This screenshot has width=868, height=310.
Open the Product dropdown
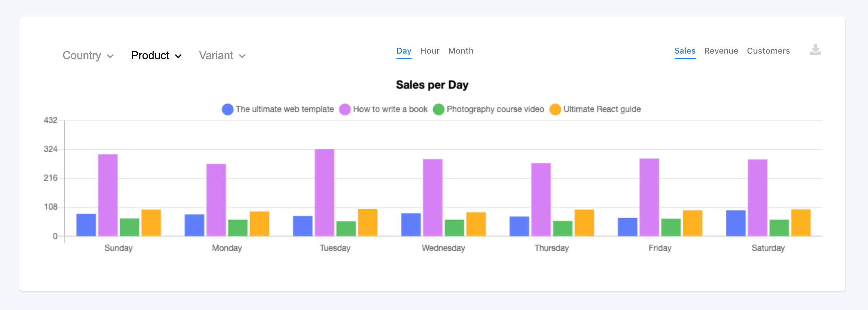pos(156,55)
